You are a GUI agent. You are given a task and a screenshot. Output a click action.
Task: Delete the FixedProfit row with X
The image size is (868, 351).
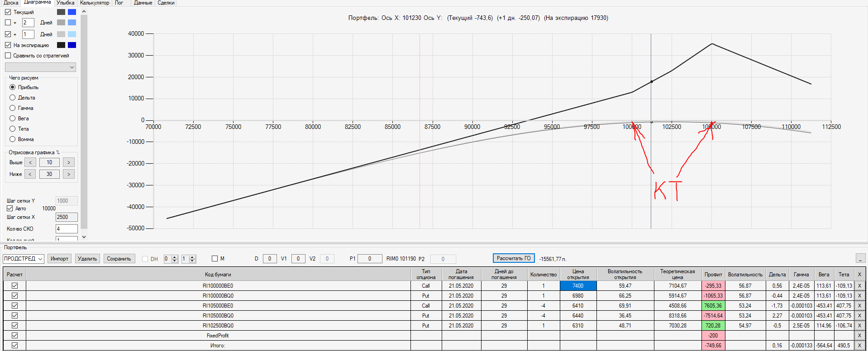(x=859, y=336)
